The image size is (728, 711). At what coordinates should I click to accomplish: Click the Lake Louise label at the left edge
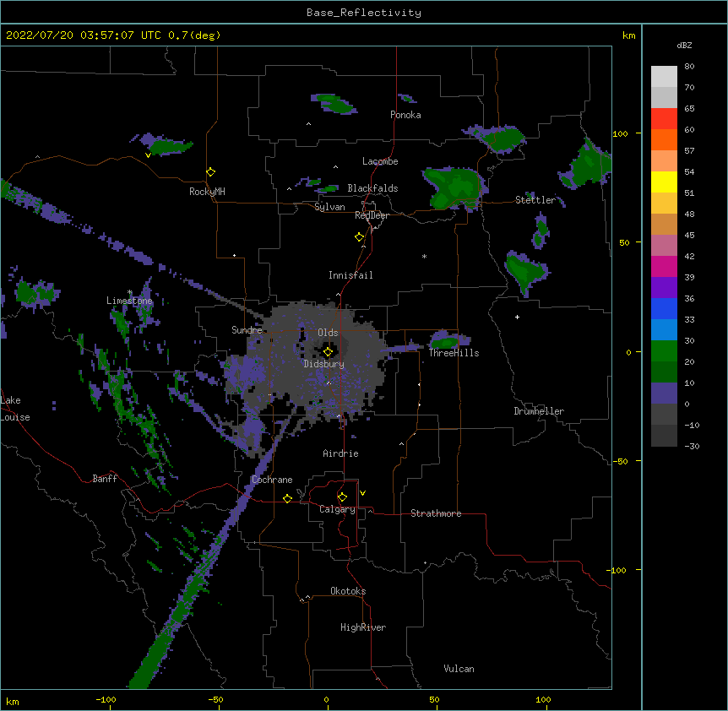15,409
